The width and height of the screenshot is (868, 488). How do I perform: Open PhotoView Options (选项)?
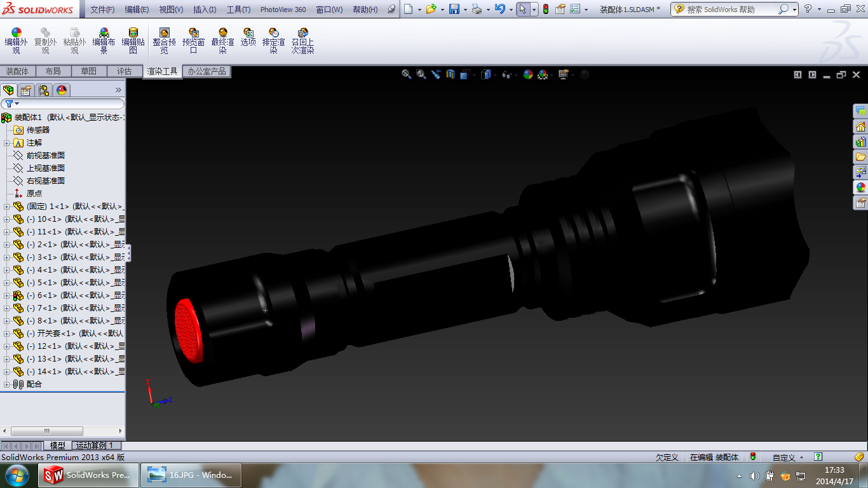coord(248,37)
